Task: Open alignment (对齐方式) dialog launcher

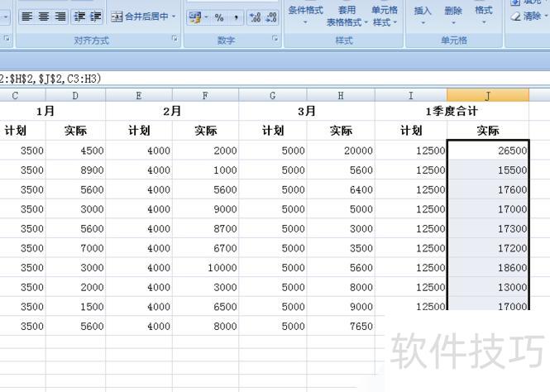Action: 175,39
